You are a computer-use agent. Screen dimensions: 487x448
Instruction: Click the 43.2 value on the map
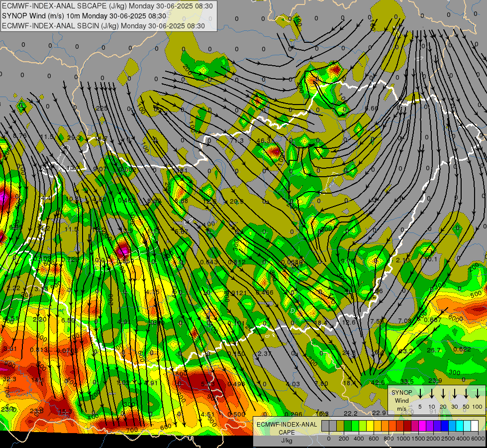pos(405,351)
